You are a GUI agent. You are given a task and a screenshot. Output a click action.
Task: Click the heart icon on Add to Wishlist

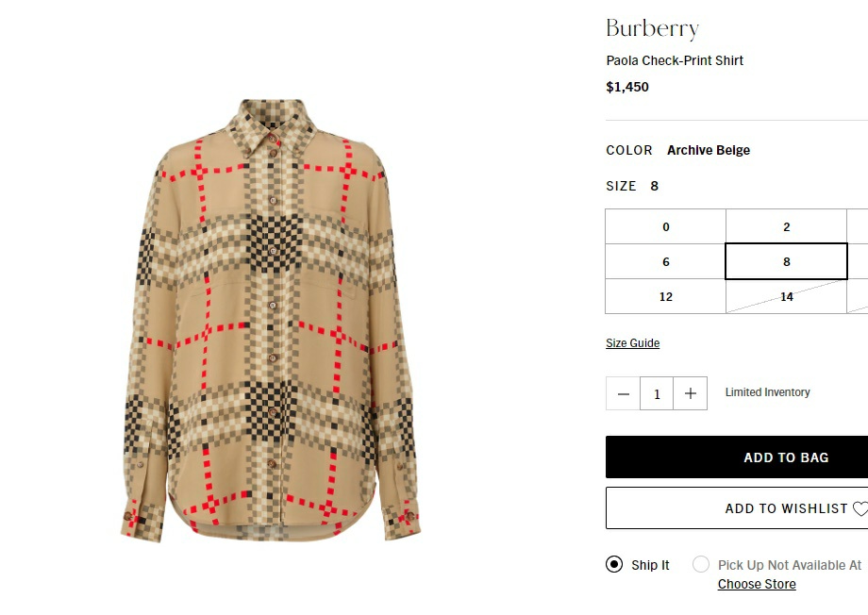click(860, 508)
